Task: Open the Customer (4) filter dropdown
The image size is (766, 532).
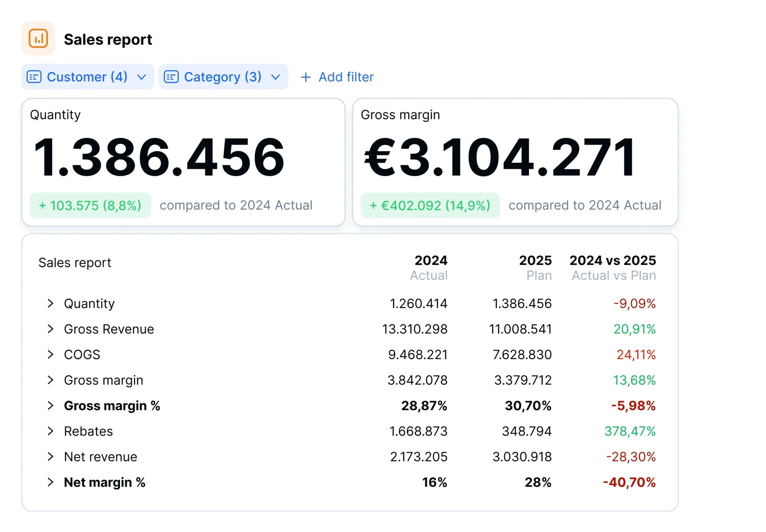Action: click(141, 77)
